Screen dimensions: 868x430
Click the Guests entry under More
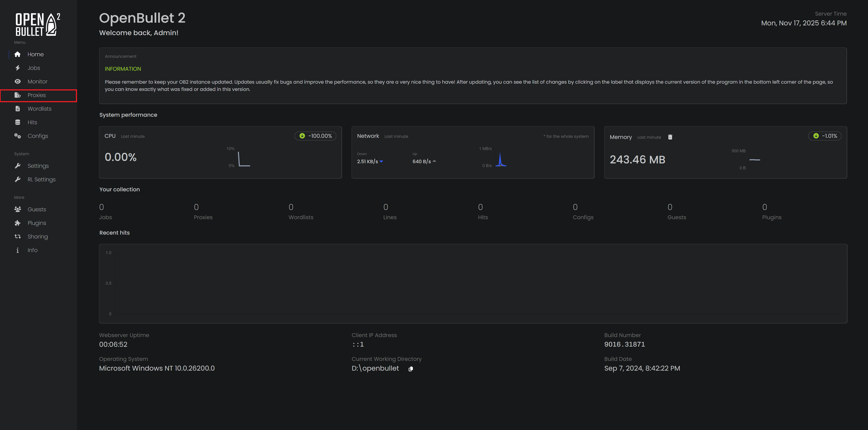click(36, 209)
